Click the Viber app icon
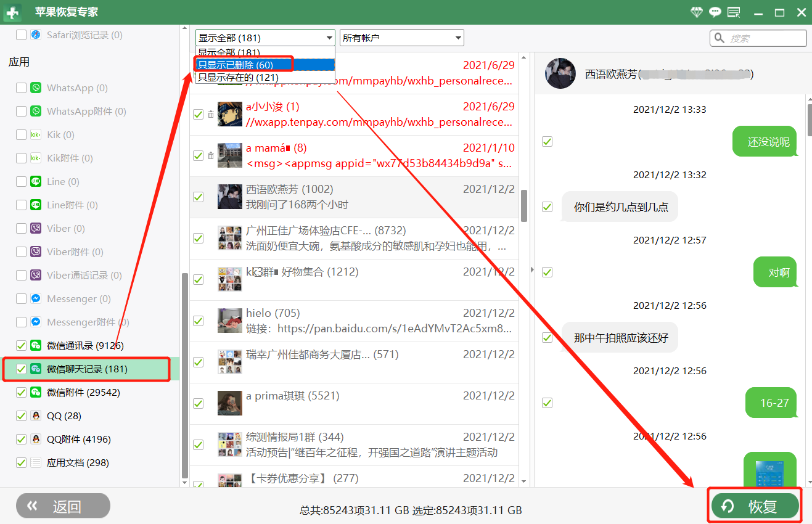Image resolution: width=812 pixels, height=524 pixels. [36, 229]
